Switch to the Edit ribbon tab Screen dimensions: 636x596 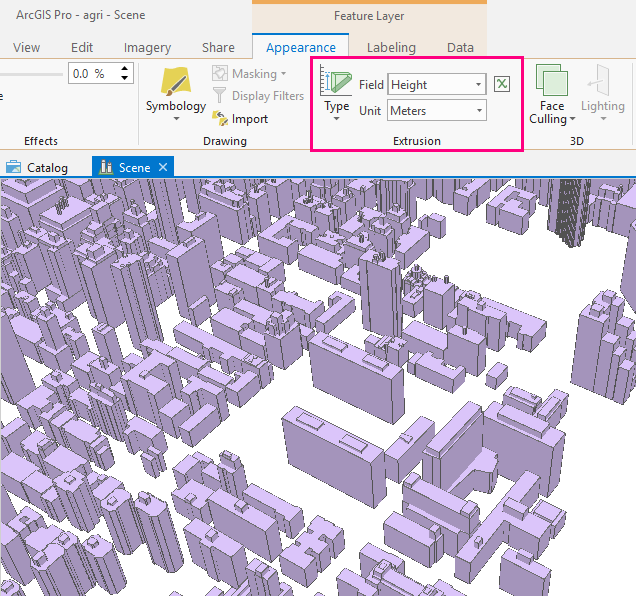[82, 47]
